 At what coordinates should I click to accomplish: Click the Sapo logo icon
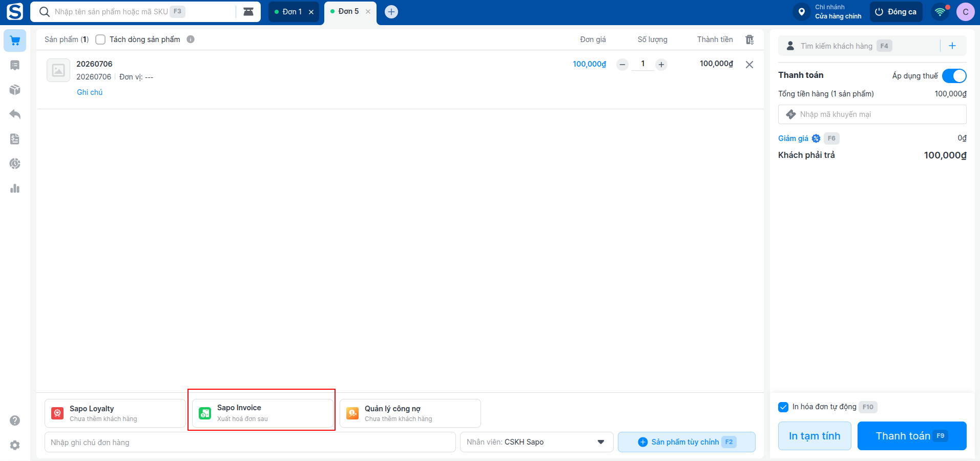[15, 11]
